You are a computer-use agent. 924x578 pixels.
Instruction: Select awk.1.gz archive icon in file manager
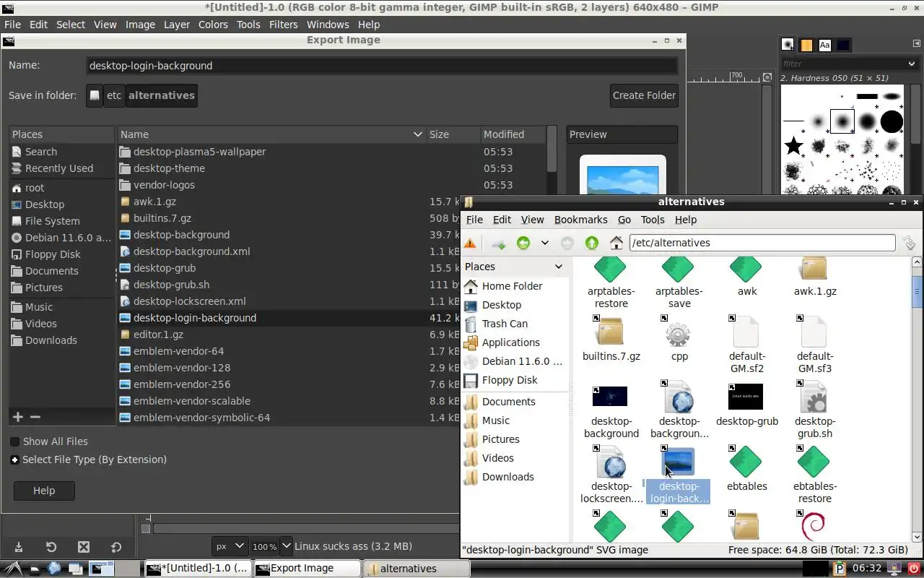[814, 269]
